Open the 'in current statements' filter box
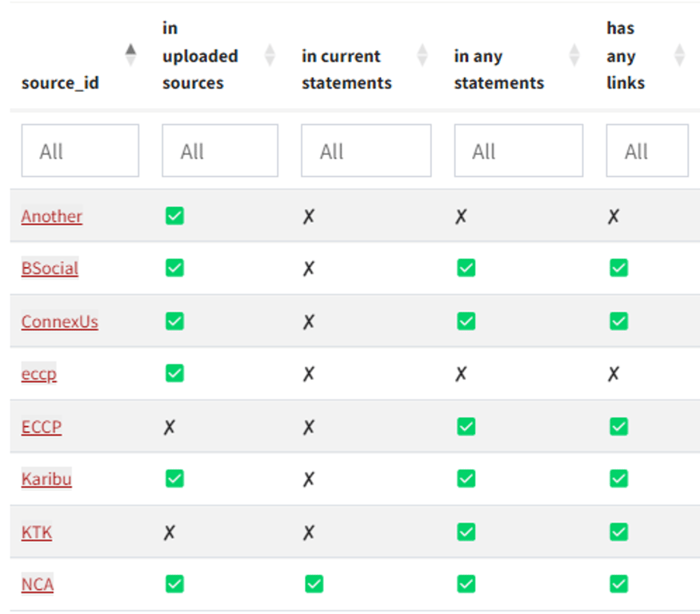The height and width of the screenshot is (614, 700). coord(366,150)
